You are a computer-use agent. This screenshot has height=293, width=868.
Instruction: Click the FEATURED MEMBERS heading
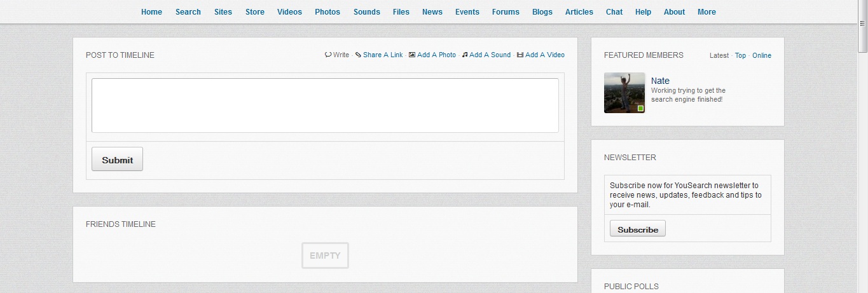pos(644,55)
